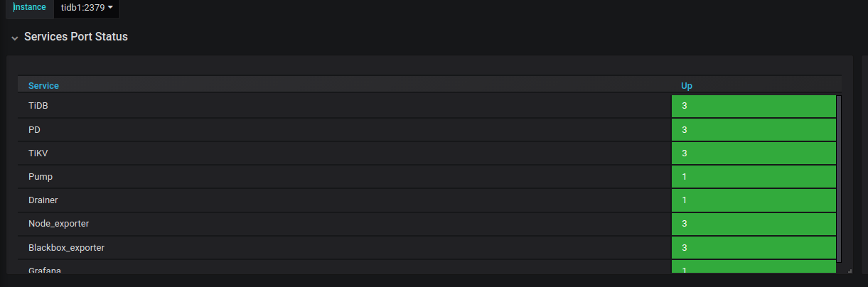Click the panel resize handle icon
Screen dimensions: 868x287
click(x=849, y=271)
